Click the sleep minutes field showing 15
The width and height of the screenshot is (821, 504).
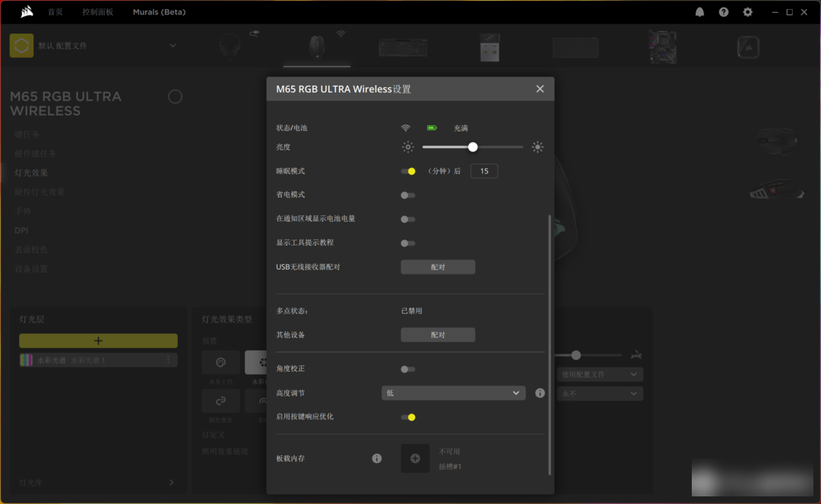coord(483,171)
